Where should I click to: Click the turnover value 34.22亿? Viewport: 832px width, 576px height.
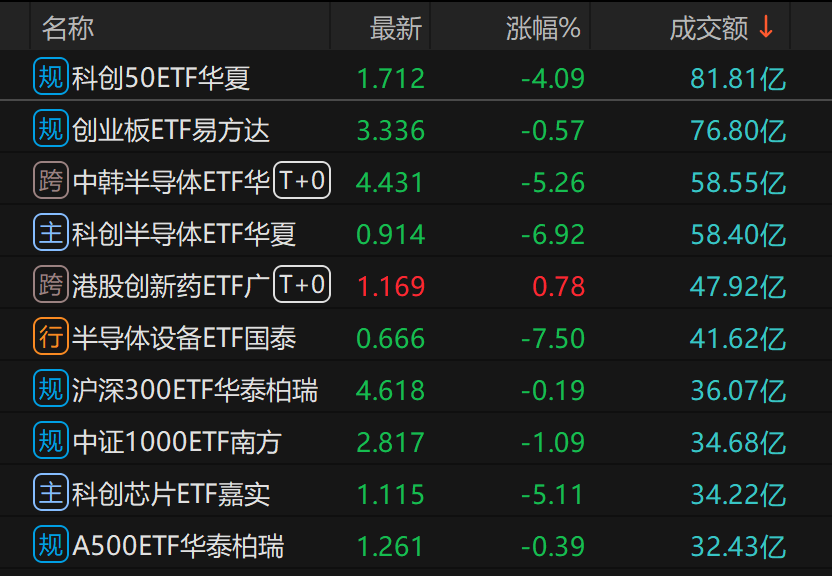click(x=738, y=494)
